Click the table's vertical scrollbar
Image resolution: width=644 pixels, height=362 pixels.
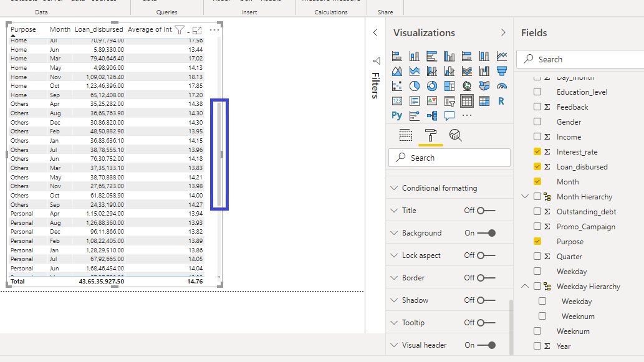(x=219, y=153)
